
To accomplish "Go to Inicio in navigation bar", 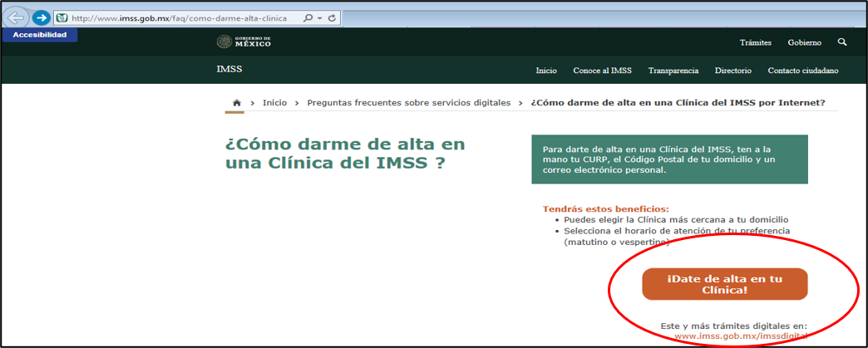I will [546, 71].
